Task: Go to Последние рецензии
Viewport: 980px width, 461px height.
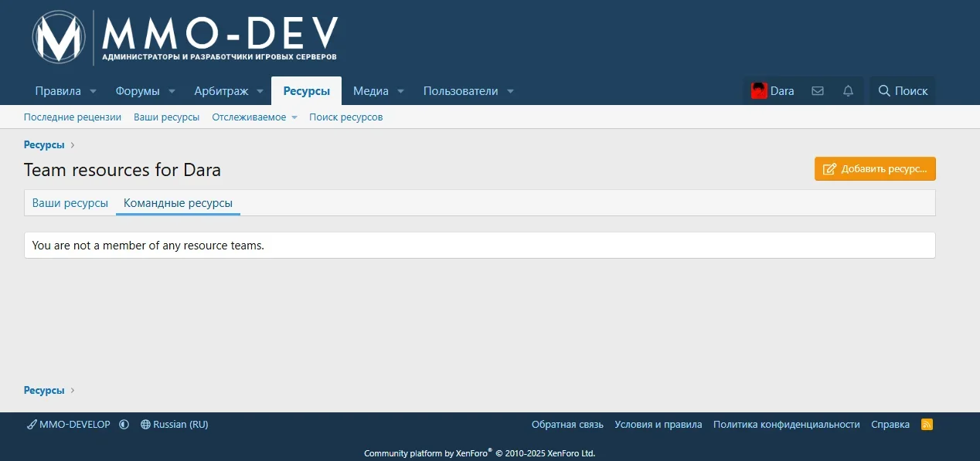Action: [73, 117]
